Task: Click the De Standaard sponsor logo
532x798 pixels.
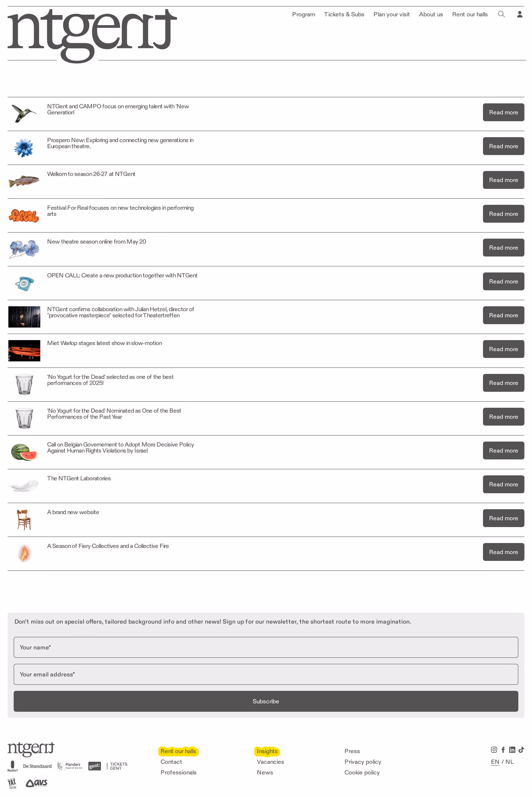Action: (x=37, y=766)
